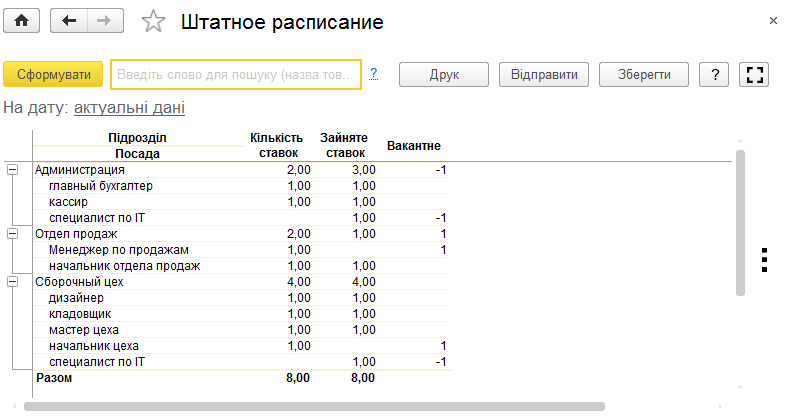Image resolution: width=785 pixels, height=419 pixels.
Task: Navigate forward with the right arrow
Action: [x=105, y=21]
